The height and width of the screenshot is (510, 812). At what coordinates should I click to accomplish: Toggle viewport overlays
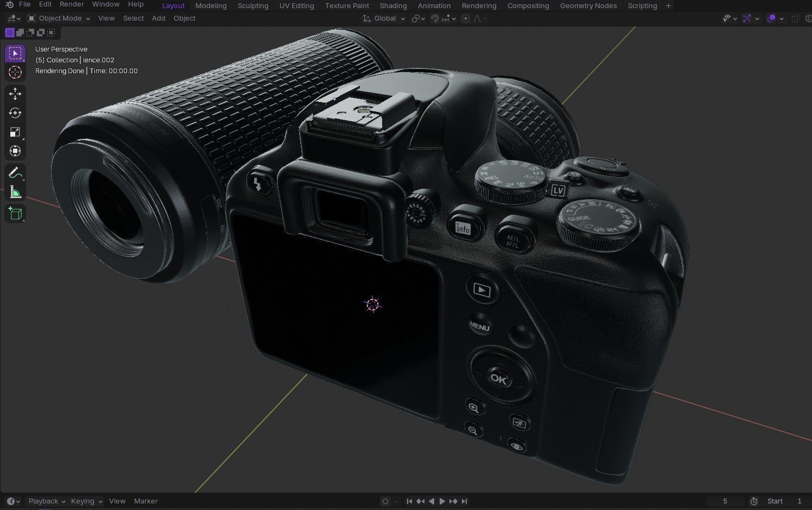click(771, 18)
